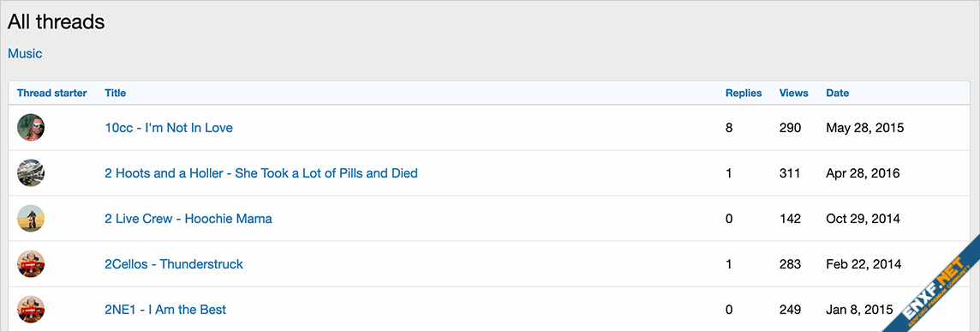Viewport: 980px width, 332px height.
Task: Sort threads by Views column header
Action: [794, 93]
